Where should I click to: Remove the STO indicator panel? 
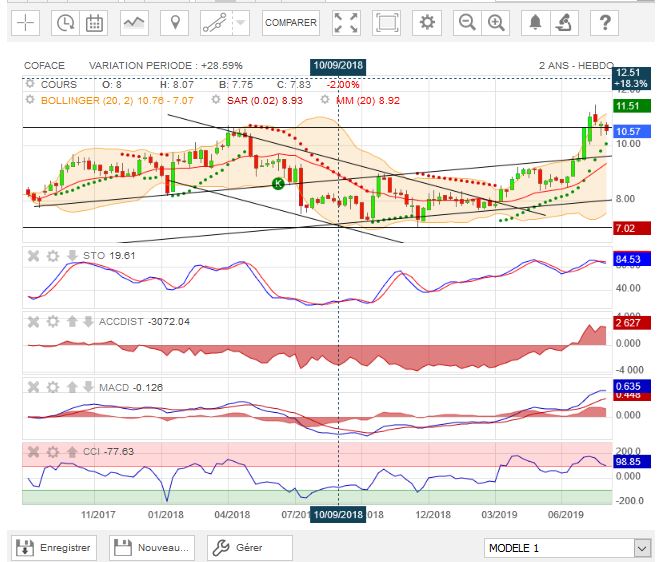click(x=33, y=256)
